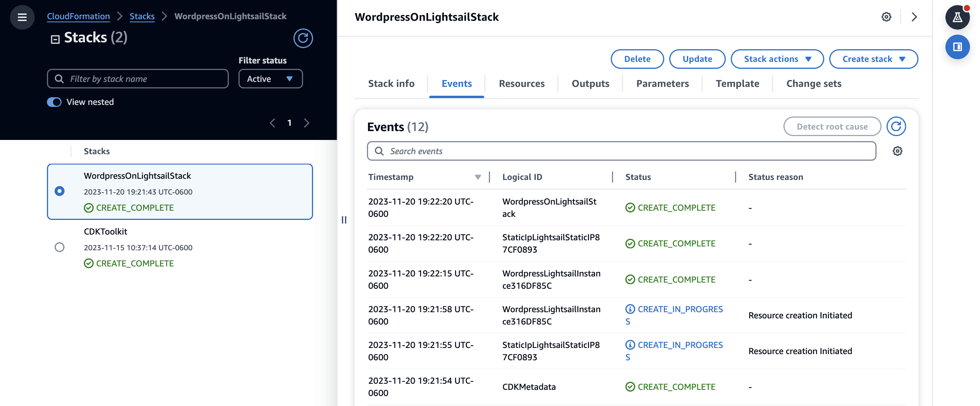Switch to the Parameters tab
The height and width of the screenshot is (406, 980).
(x=662, y=83)
